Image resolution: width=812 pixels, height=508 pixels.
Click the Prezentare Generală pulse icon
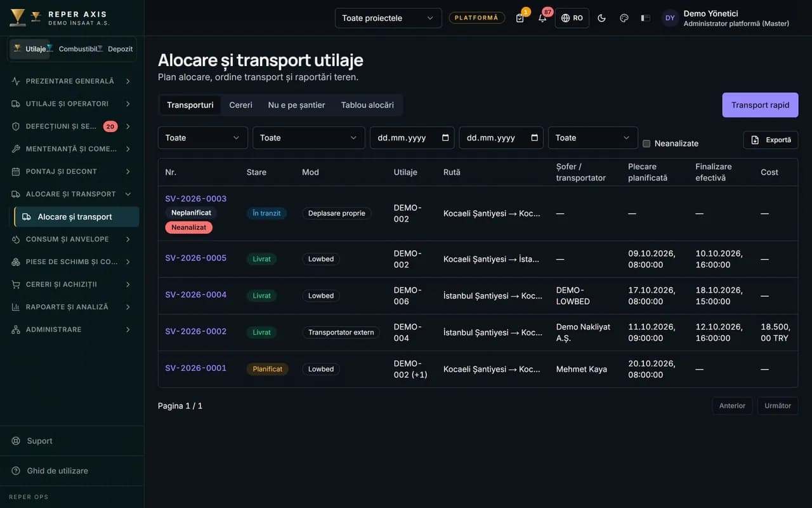pyautogui.click(x=16, y=81)
